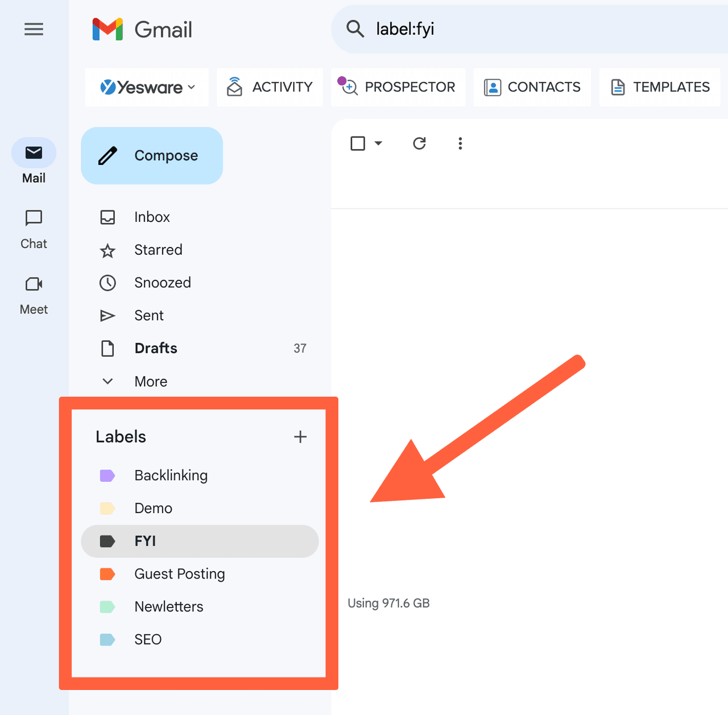Open the three-dot more options menu
The width and height of the screenshot is (728, 715).
coord(460,143)
